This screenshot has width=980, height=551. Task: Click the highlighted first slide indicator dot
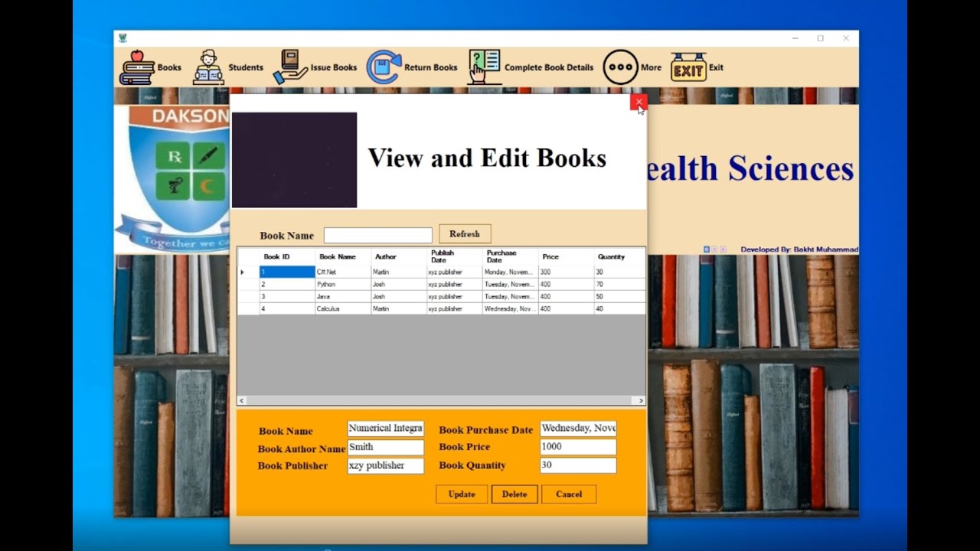[x=707, y=249]
